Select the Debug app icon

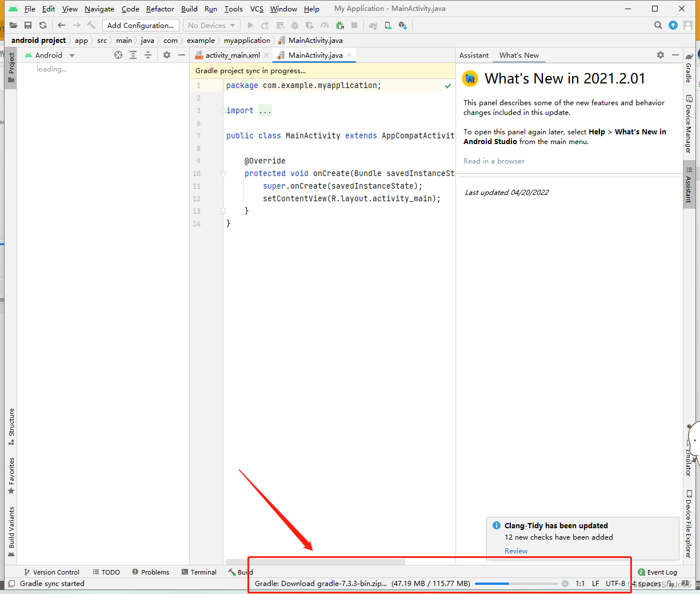tap(296, 25)
